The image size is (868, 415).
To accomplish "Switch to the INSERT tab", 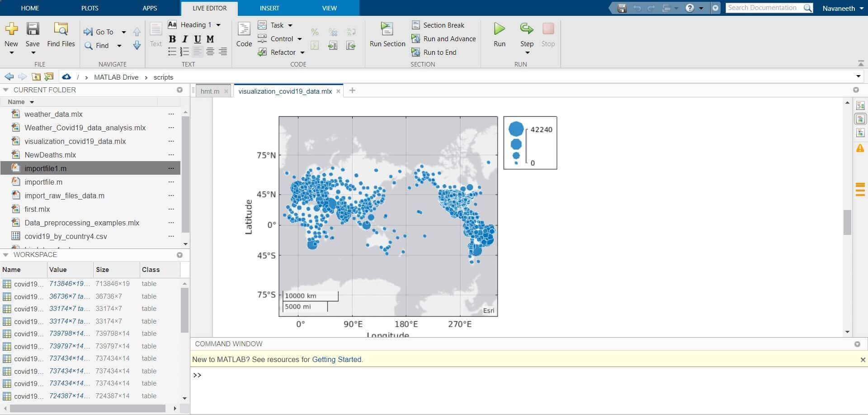I will (x=269, y=8).
